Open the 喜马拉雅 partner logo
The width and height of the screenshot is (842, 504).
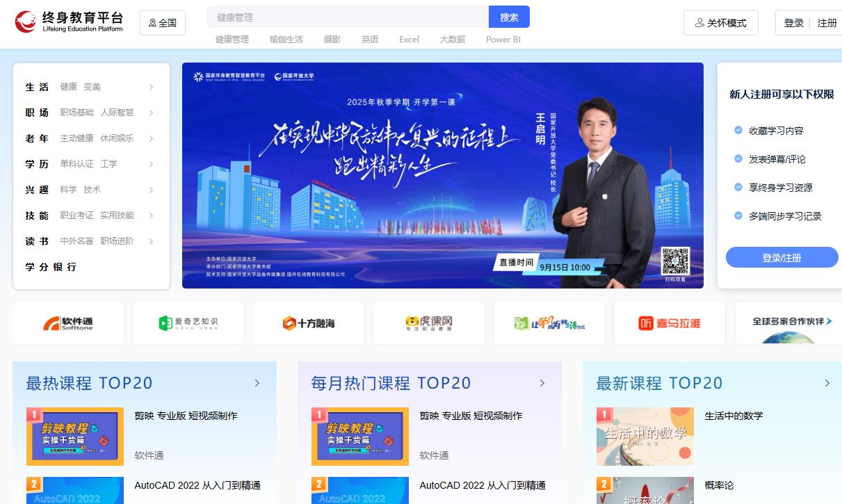click(669, 323)
